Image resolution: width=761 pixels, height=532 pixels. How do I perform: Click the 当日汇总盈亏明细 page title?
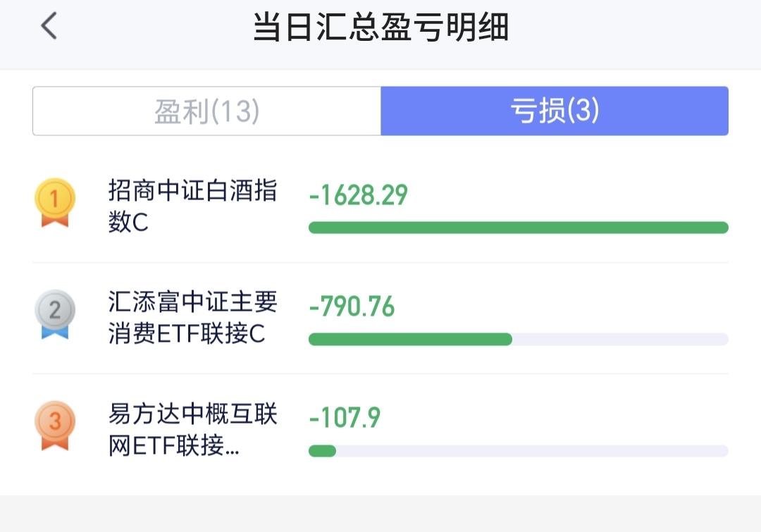coord(381,27)
